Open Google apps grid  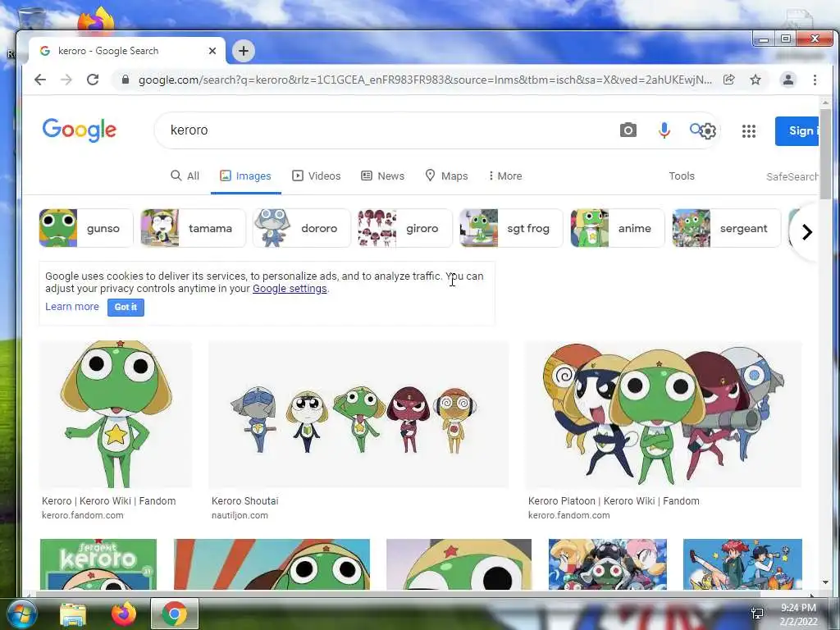[x=749, y=130]
